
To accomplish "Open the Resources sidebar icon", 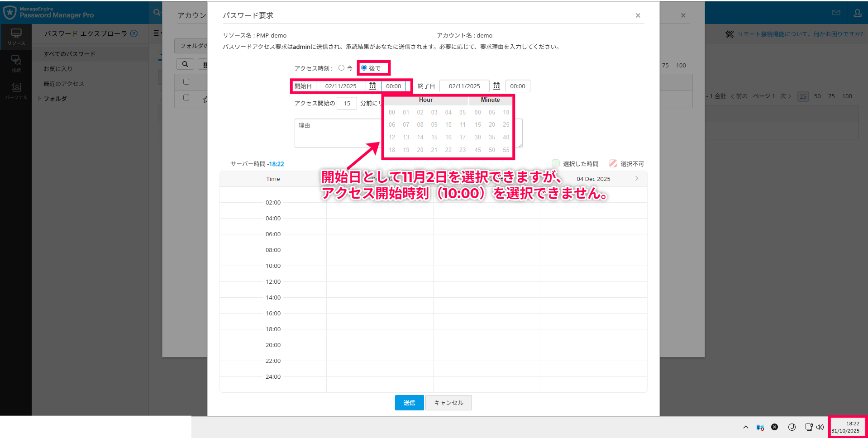I will click(16, 37).
